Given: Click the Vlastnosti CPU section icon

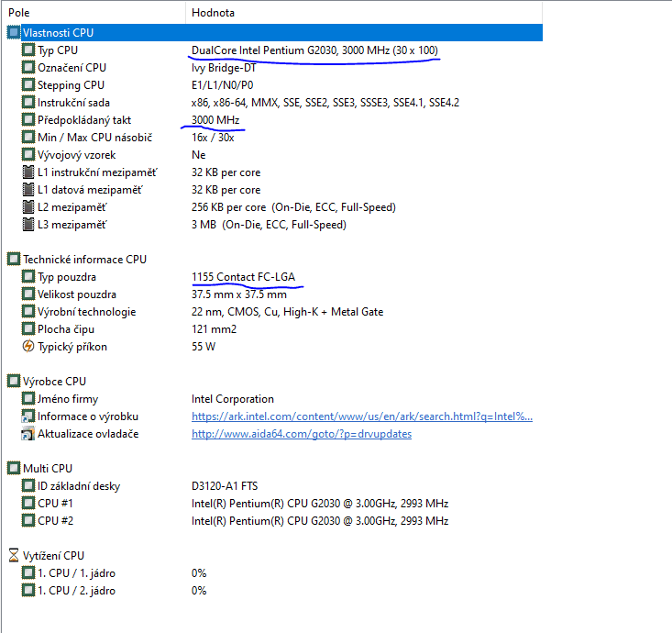Looking at the screenshot, I should click(14, 33).
